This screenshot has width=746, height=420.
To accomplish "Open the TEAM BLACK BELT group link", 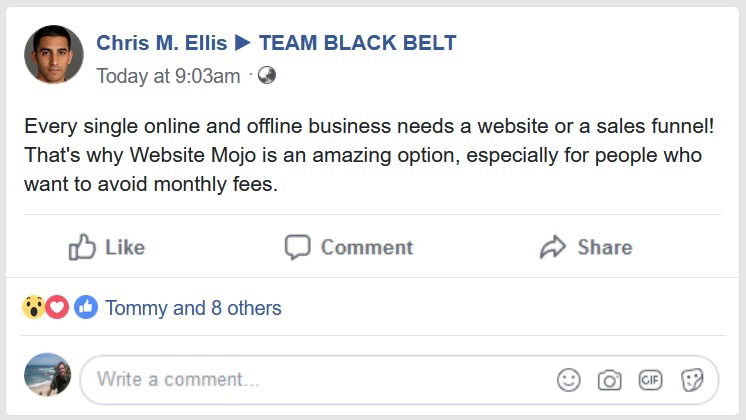I will [x=357, y=43].
